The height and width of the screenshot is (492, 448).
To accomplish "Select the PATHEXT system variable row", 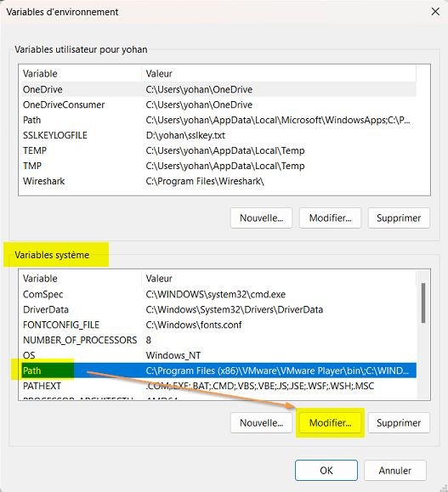I will (x=219, y=387).
